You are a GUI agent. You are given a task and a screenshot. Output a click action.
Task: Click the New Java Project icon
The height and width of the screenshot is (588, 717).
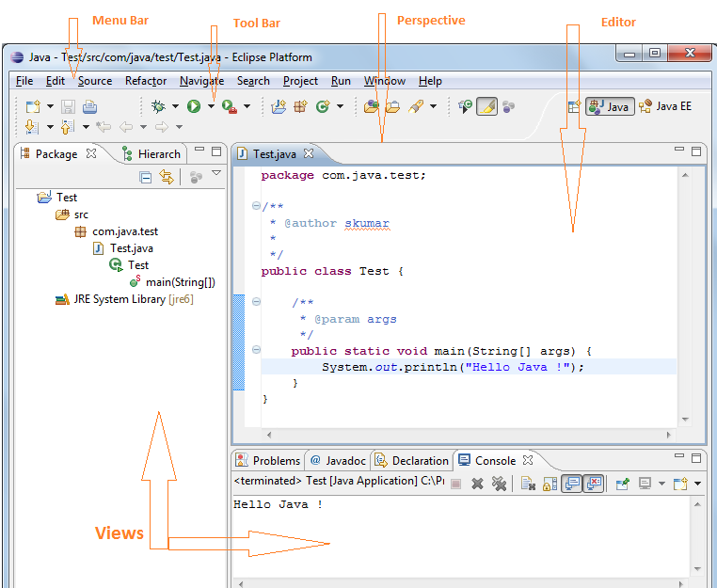click(279, 106)
